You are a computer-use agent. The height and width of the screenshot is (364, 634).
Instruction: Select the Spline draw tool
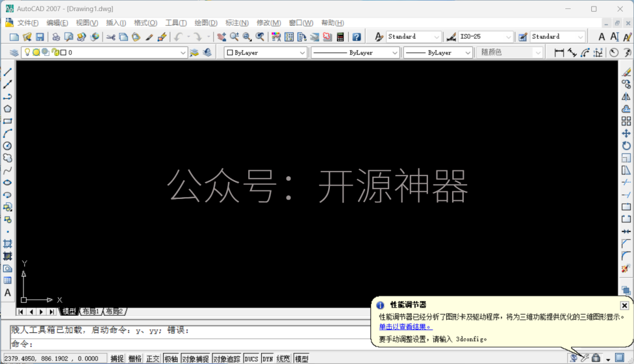pyautogui.click(x=8, y=170)
